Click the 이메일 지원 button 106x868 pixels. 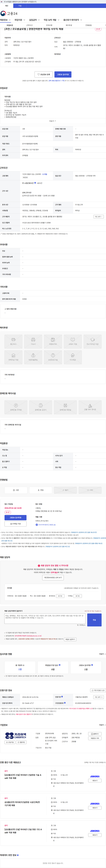15,524
